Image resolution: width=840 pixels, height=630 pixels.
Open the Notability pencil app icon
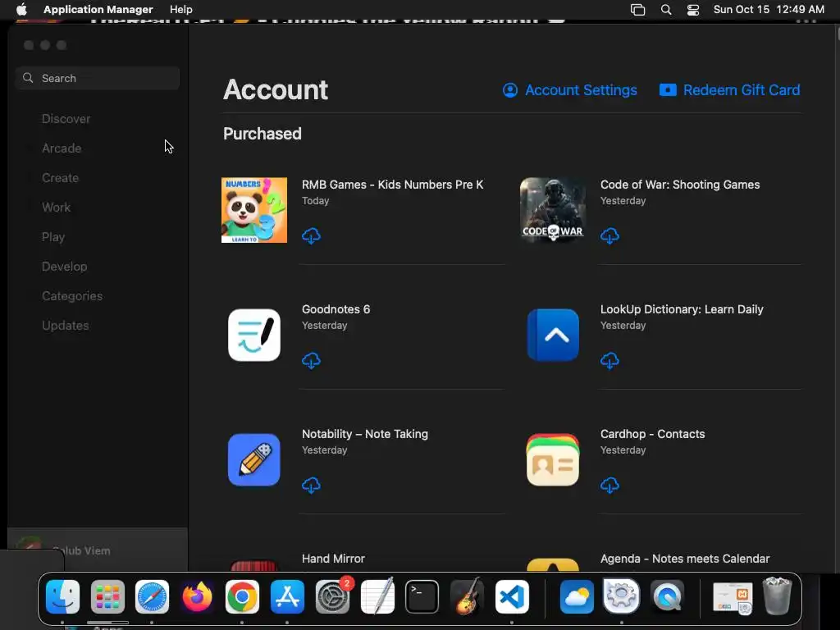pyautogui.click(x=254, y=459)
